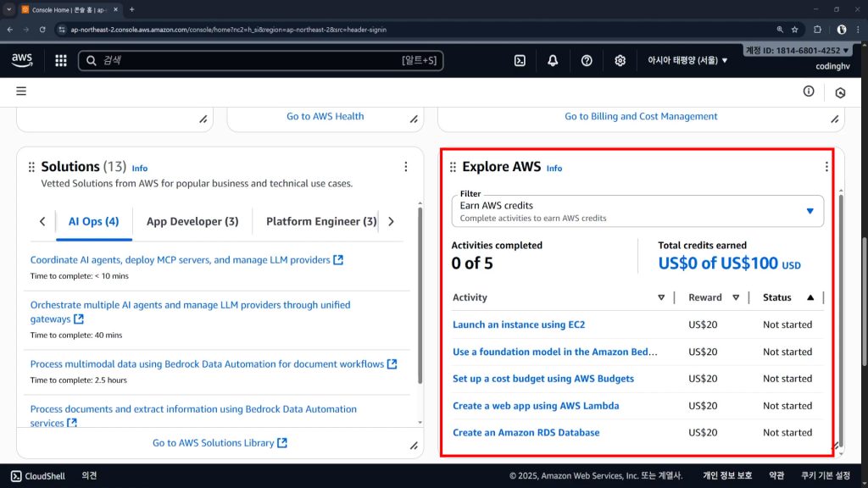Sort by the Activity column arrow
This screenshot has height=488, width=868.
tap(661, 297)
